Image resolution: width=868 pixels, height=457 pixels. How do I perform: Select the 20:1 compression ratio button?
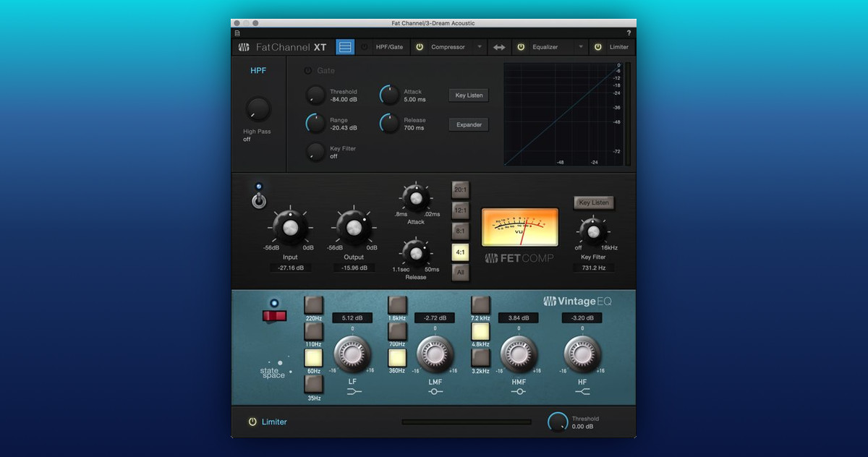coord(460,189)
